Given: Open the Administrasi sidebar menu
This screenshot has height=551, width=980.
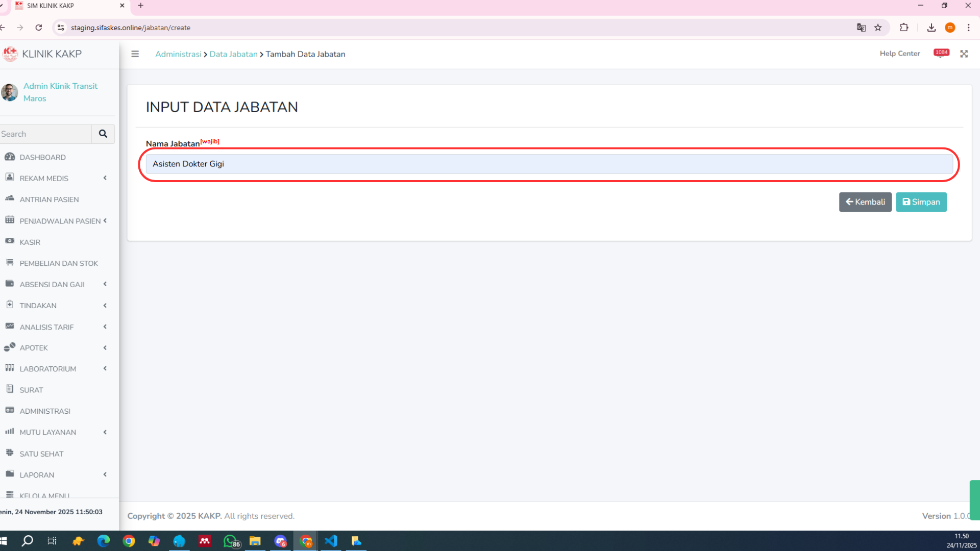Looking at the screenshot, I should coord(45,411).
